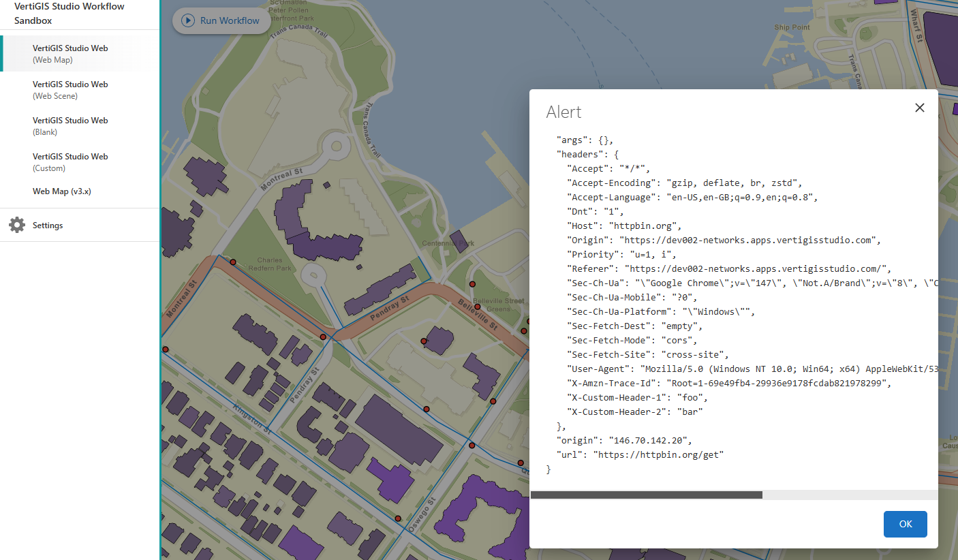Click the "Host": "httpbin.org" line
958x560 pixels.
coord(624,225)
